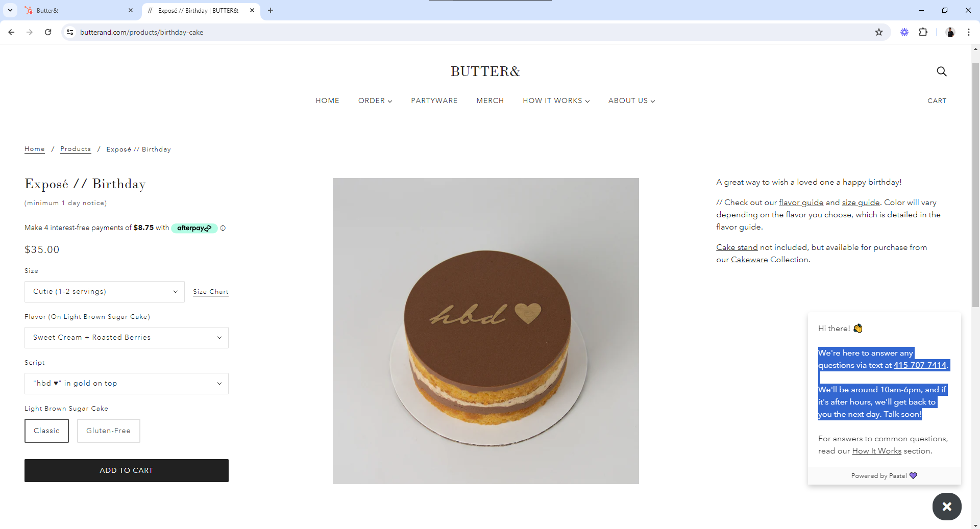Open the Size Chart link
The height and width of the screenshot is (529, 980).
coord(211,292)
